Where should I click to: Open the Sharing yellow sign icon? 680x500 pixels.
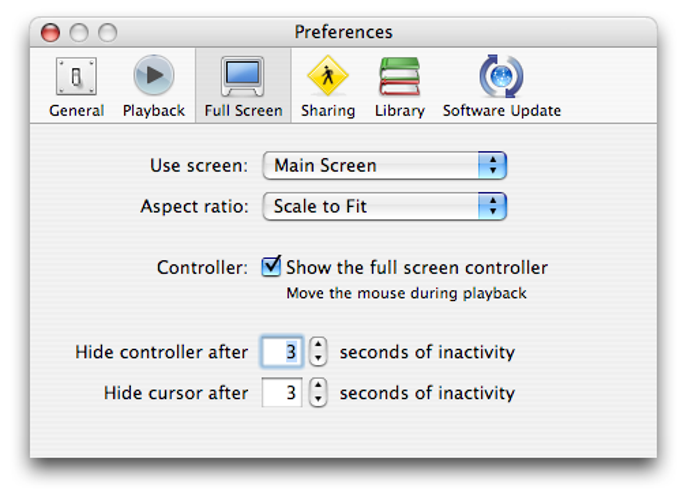point(327,77)
